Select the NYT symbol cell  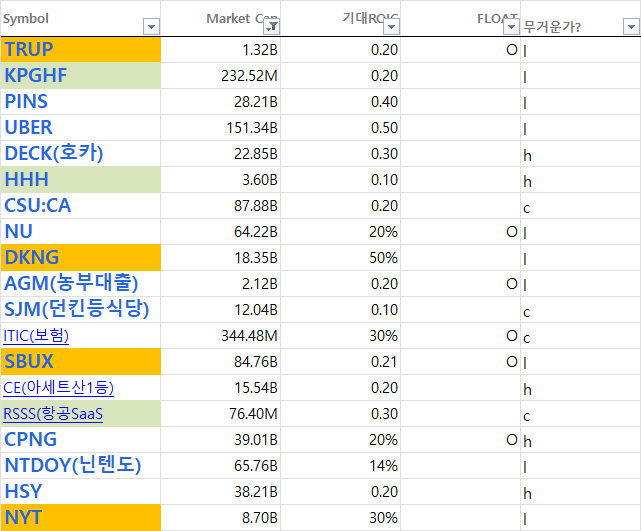click(x=81, y=518)
